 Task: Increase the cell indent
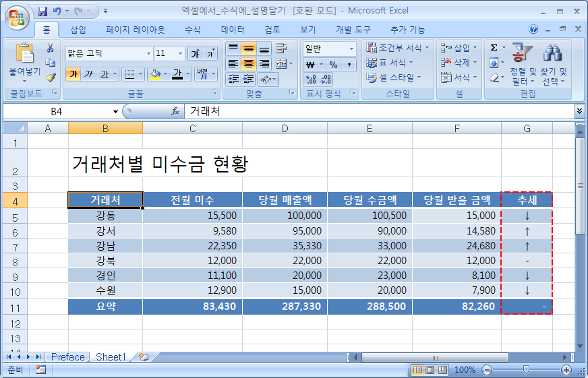point(248,80)
